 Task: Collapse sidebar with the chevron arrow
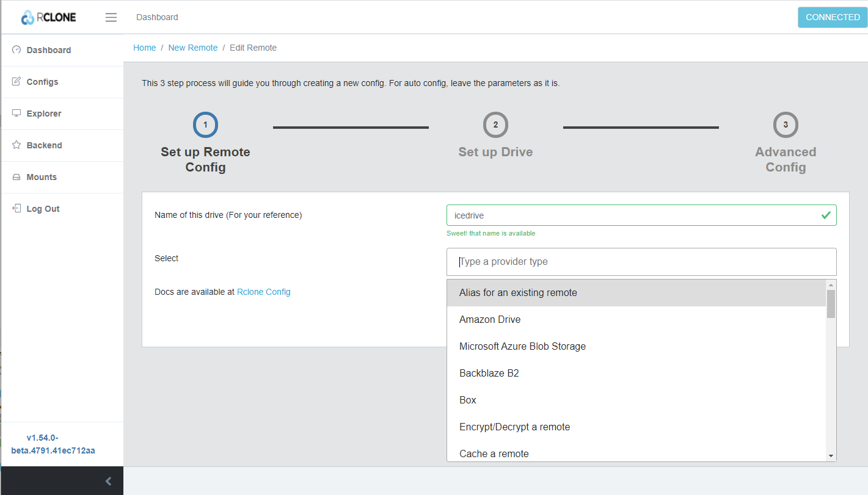108,481
